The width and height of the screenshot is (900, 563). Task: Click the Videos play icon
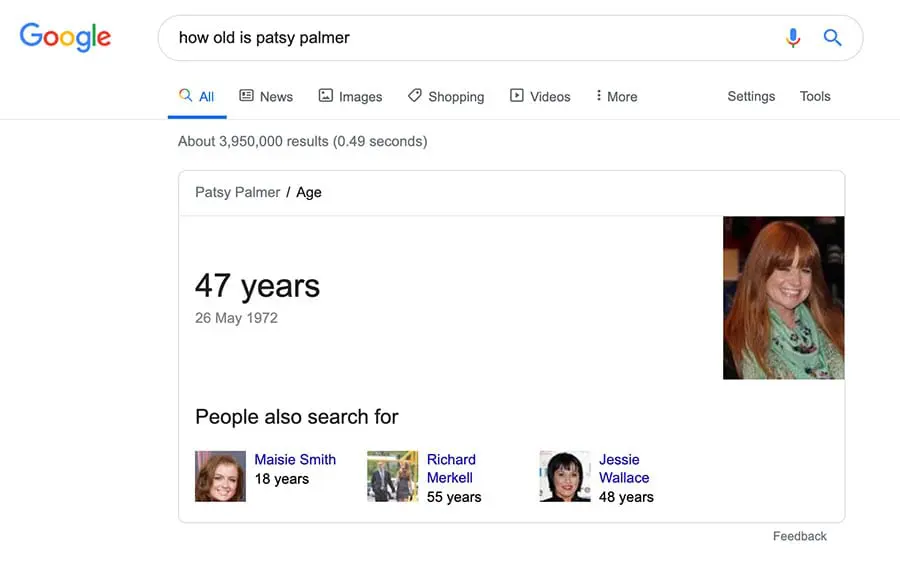click(x=516, y=96)
